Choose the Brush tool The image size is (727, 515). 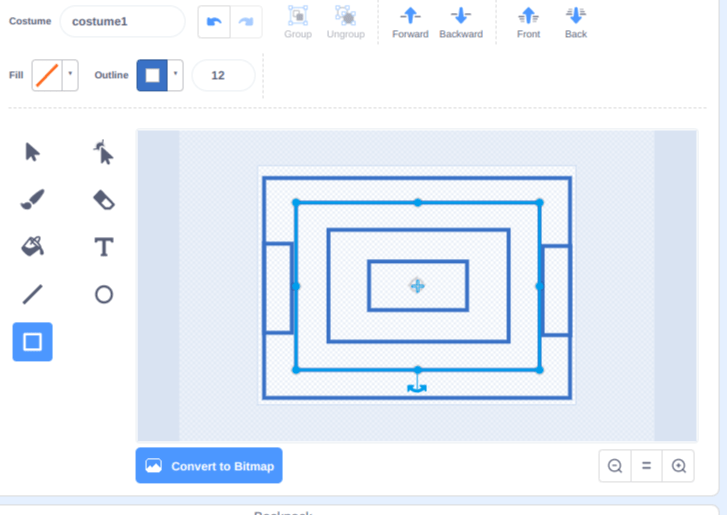[x=32, y=200]
